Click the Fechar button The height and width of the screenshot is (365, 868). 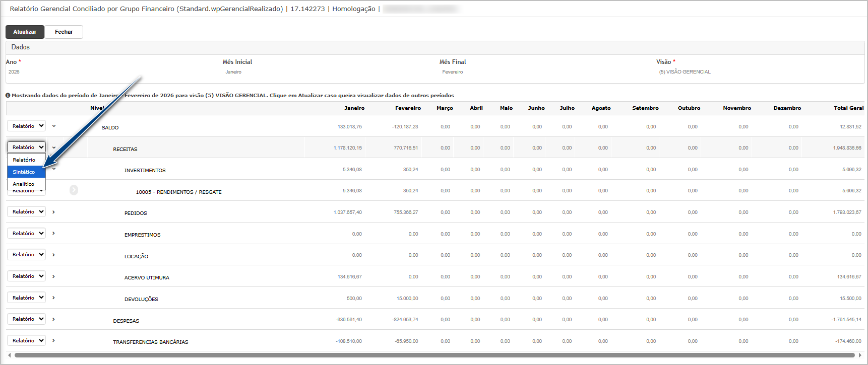(x=64, y=32)
